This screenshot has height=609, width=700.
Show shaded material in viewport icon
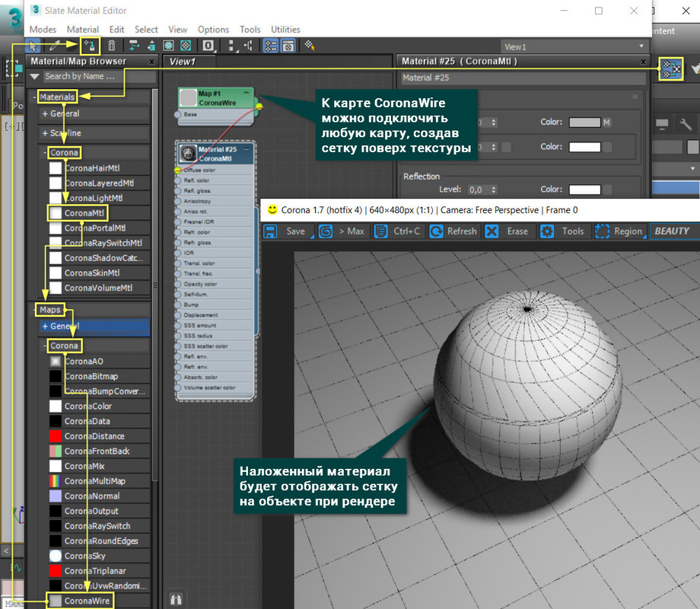tap(168, 46)
